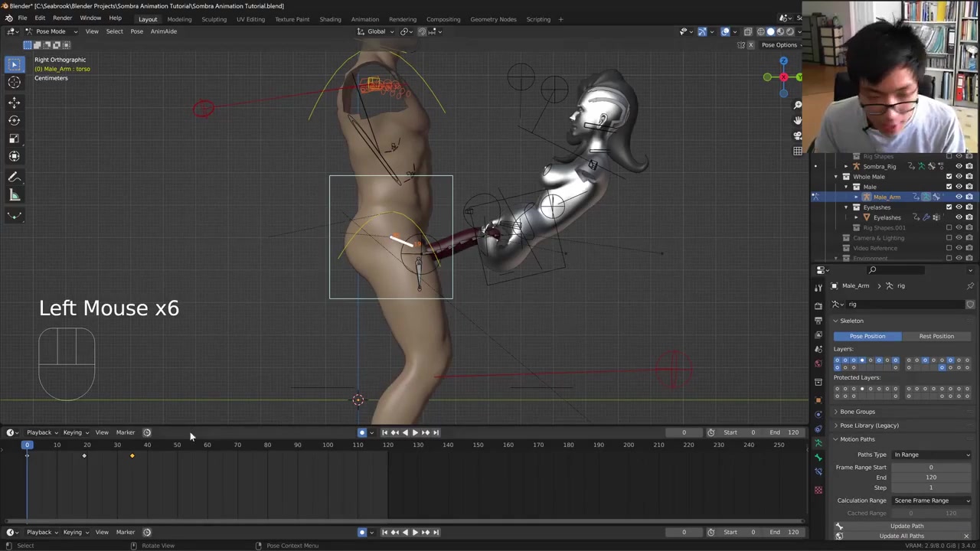Open the Render menu

click(62, 18)
